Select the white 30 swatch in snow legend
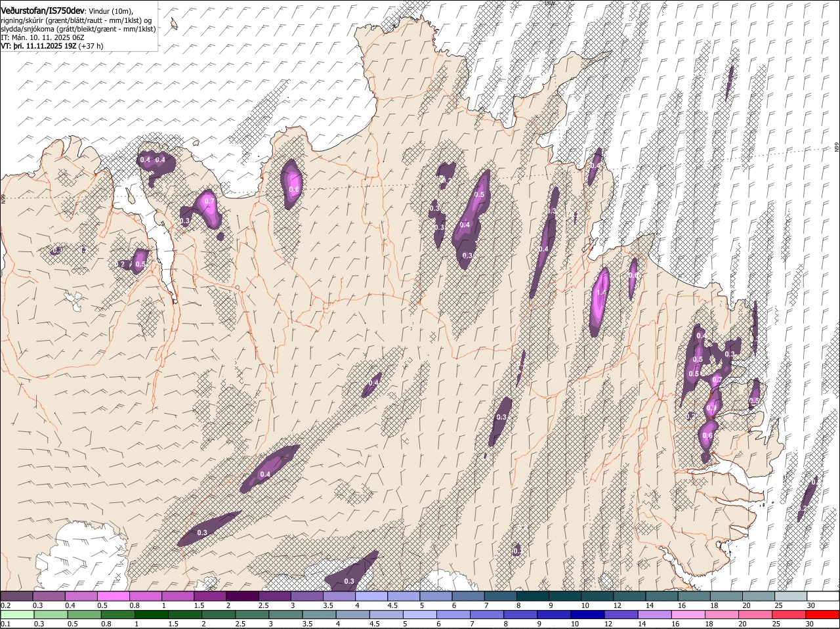This screenshot has width=840, height=629. coord(823,596)
